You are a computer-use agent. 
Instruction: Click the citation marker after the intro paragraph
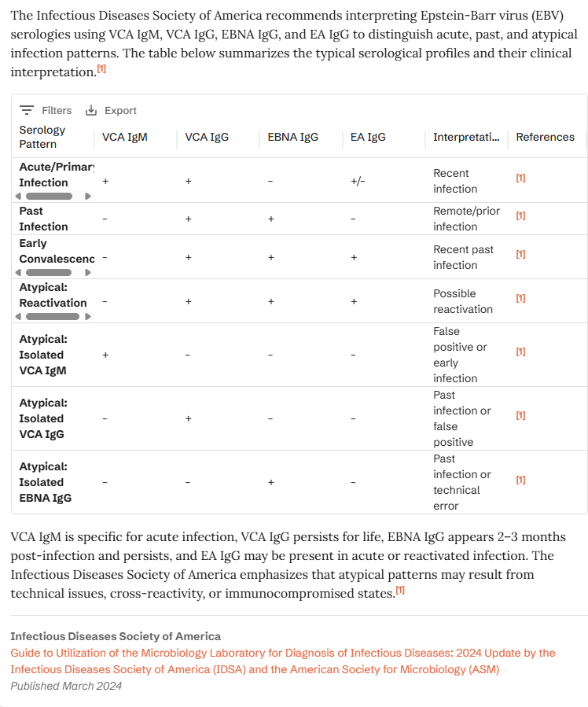(101, 70)
